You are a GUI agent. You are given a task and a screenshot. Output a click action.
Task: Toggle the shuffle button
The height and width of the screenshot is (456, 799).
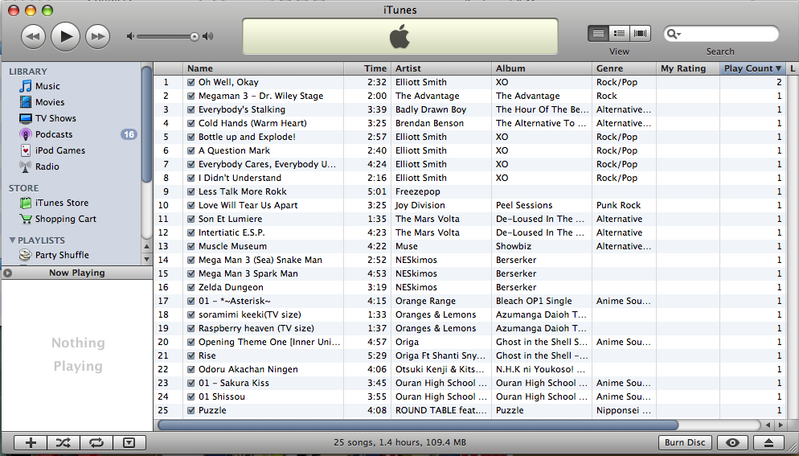[63, 442]
